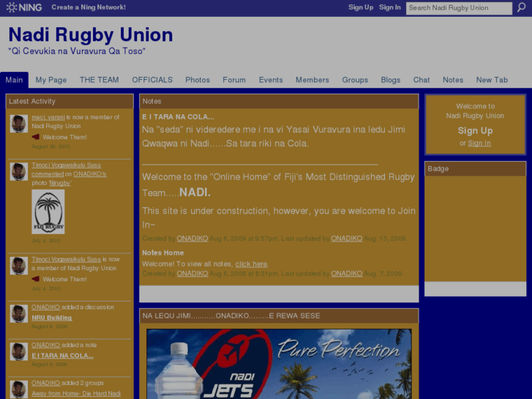Open Timoci Vogawaikulu Susu new member link

(x=66, y=259)
